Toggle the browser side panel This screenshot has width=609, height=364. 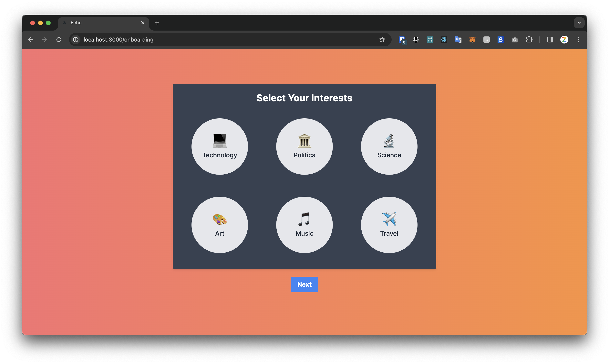[x=550, y=40]
